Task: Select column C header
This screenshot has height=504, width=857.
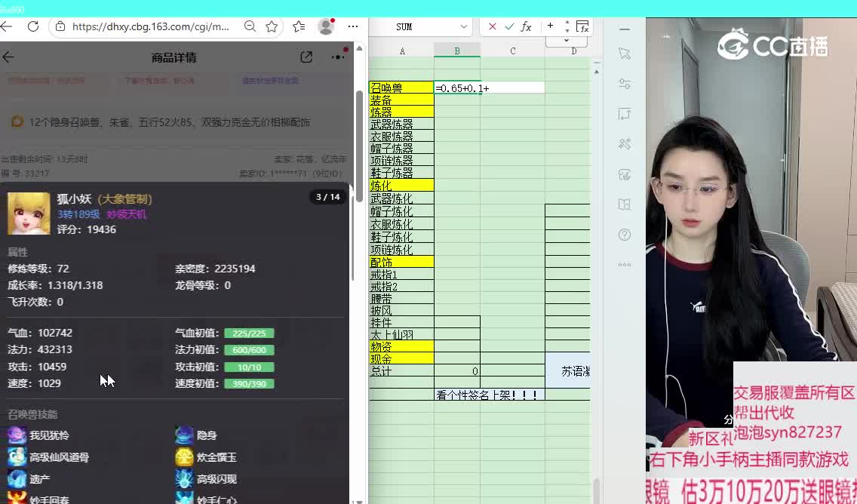Action: 512,51
